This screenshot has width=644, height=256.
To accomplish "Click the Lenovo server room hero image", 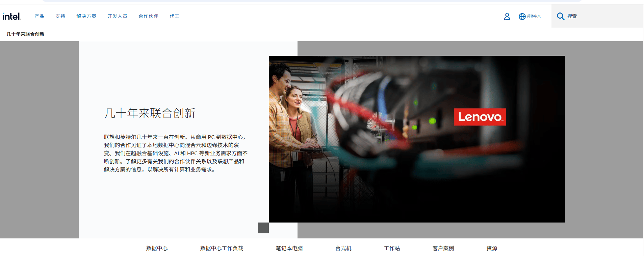I will 417,139.
